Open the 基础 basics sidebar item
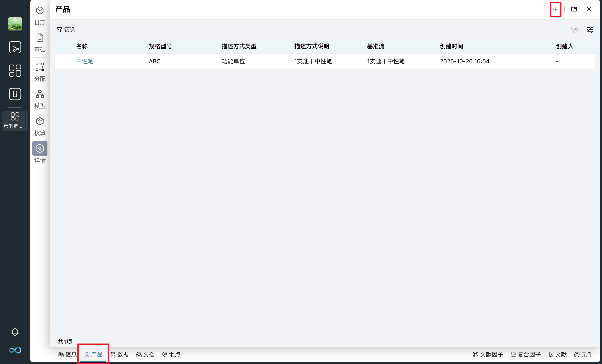This screenshot has height=364, width=602. coord(40,43)
